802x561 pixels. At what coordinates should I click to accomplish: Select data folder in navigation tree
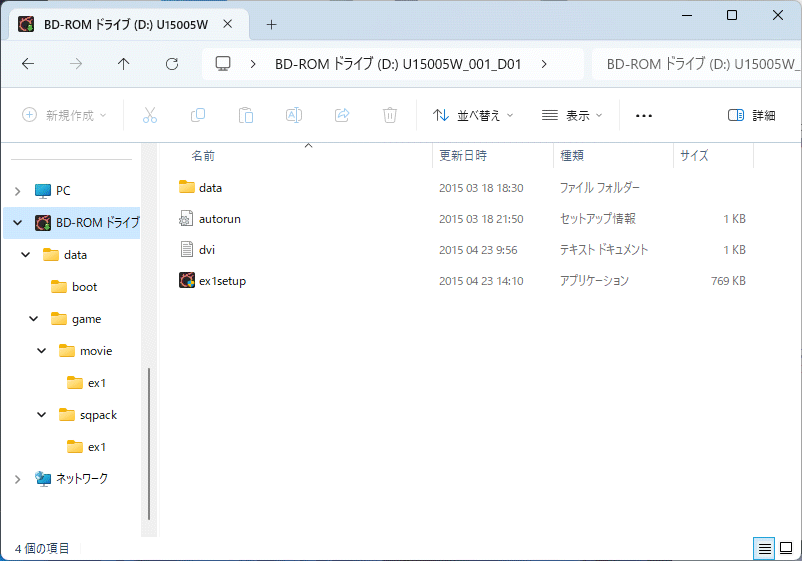(75, 255)
